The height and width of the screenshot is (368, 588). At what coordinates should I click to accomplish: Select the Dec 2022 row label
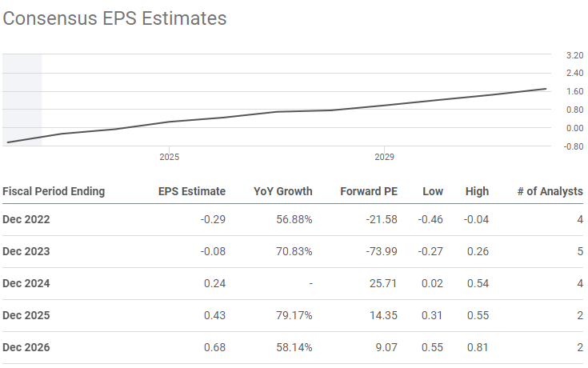point(26,218)
